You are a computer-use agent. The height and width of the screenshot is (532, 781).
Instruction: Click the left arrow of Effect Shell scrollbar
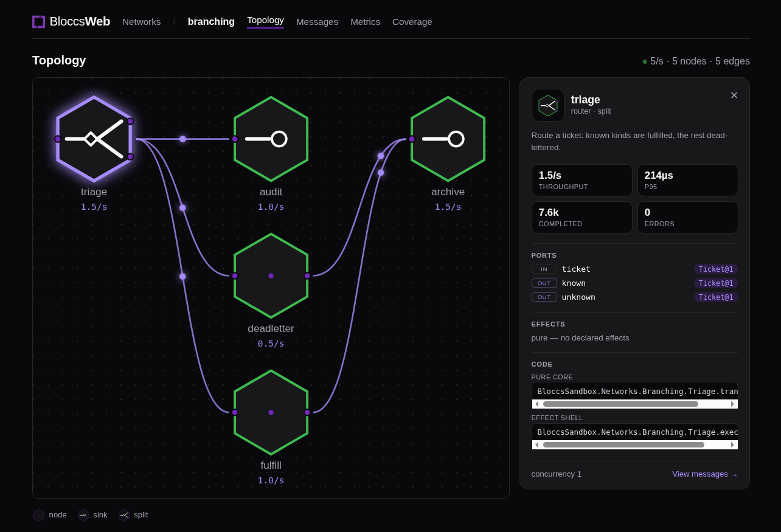[x=536, y=444]
